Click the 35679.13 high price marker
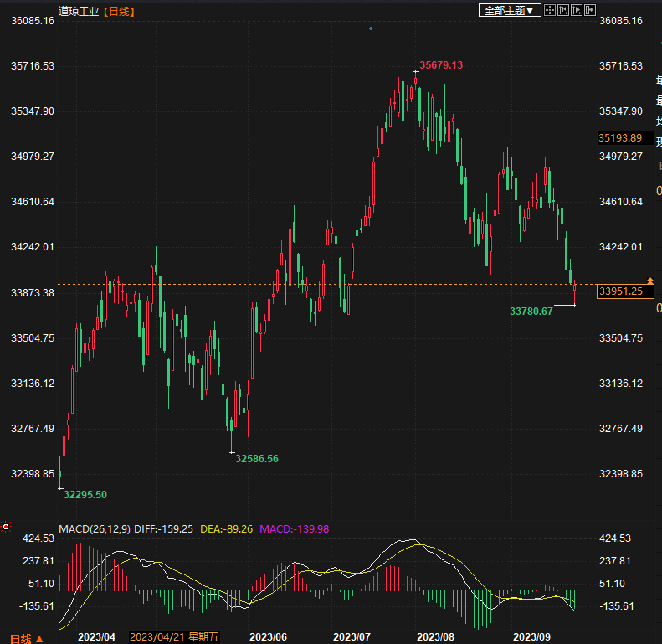The image size is (662, 644). coord(441,65)
